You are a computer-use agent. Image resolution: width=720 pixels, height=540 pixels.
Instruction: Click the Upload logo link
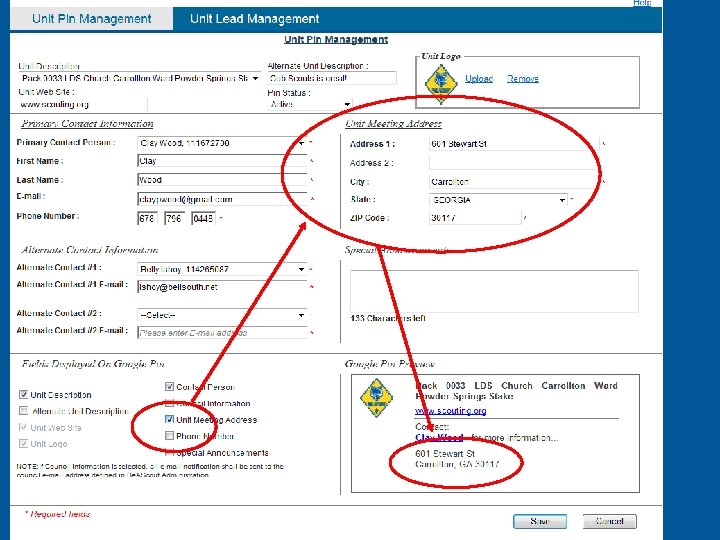point(479,79)
